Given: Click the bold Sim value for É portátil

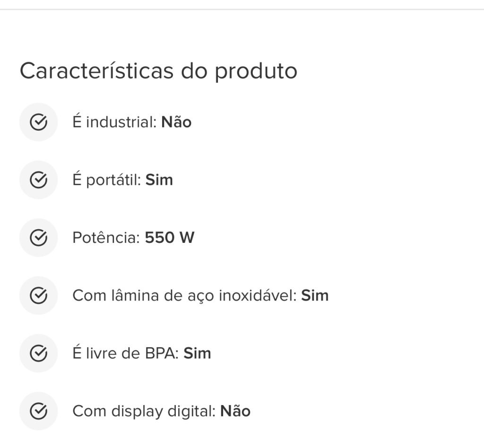Looking at the screenshot, I should (159, 180).
